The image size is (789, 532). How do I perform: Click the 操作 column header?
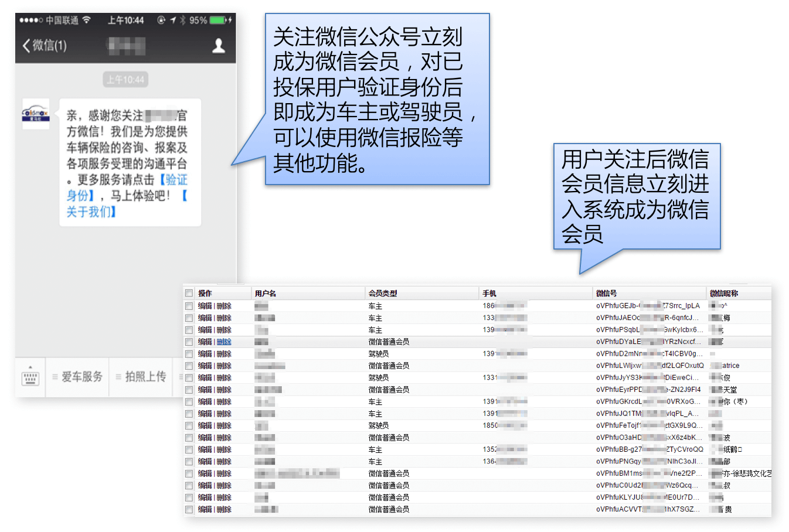205,293
